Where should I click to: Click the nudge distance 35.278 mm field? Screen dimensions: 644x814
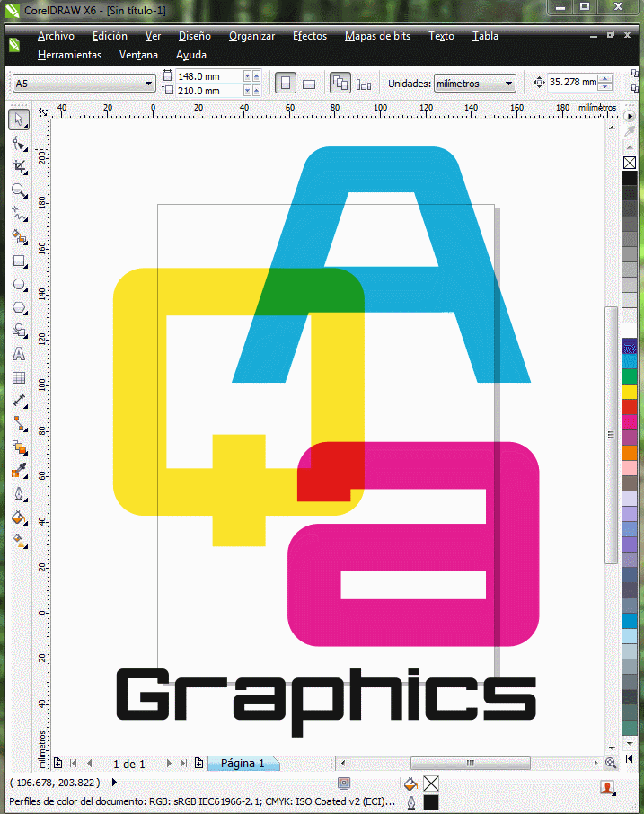coord(573,82)
